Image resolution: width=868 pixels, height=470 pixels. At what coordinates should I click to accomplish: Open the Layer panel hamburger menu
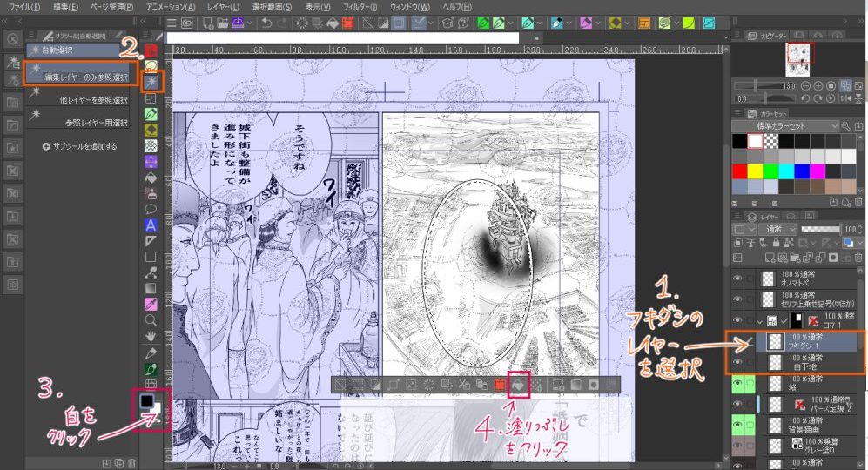(737, 217)
